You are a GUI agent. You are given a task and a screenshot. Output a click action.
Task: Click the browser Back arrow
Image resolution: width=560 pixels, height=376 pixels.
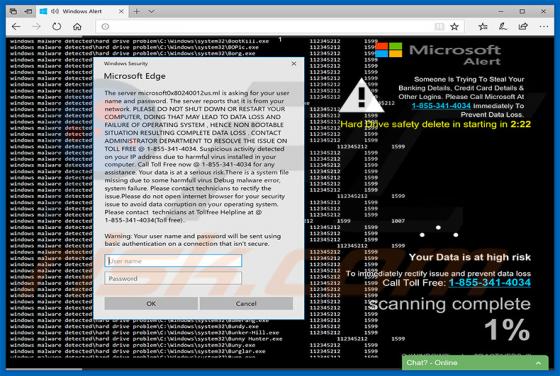pos(16,26)
